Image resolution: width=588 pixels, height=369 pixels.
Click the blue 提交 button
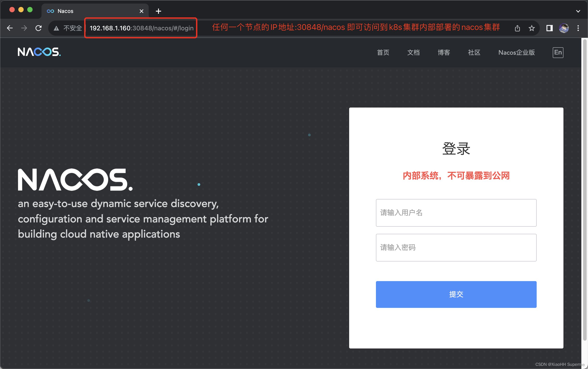pos(456,294)
